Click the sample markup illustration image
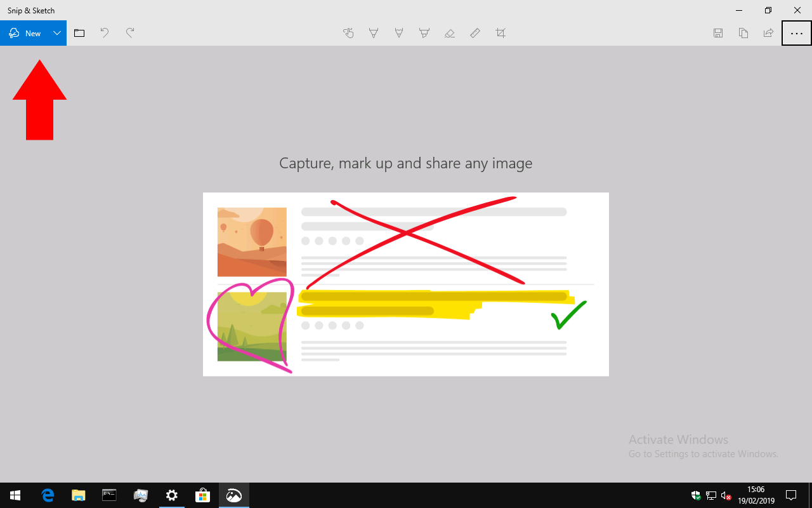812x508 pixels. point(406,284)
